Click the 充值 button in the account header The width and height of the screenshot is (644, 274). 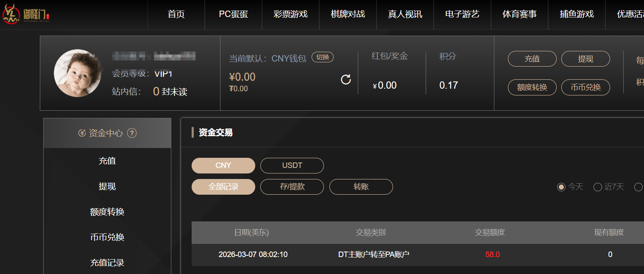[532, 59]
